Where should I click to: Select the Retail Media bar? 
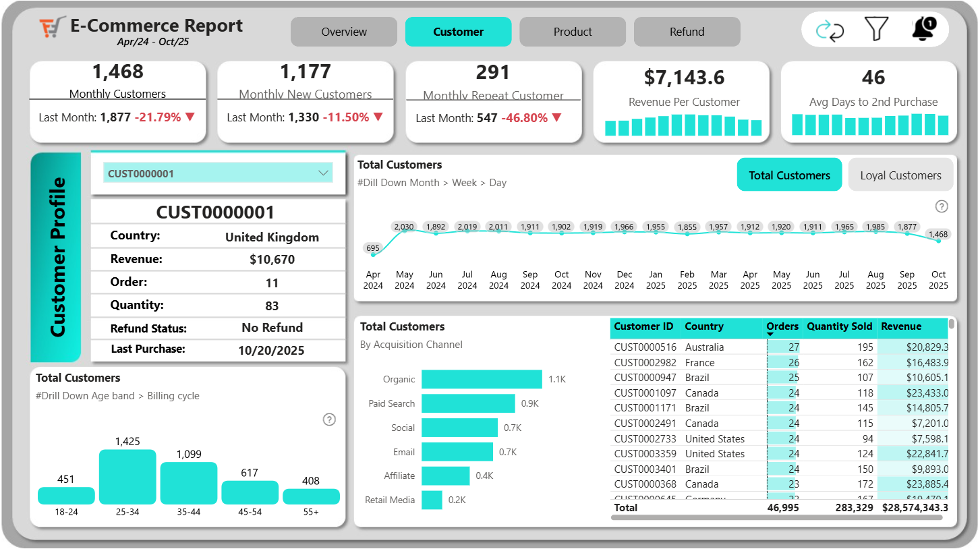[x=432, y=500]
